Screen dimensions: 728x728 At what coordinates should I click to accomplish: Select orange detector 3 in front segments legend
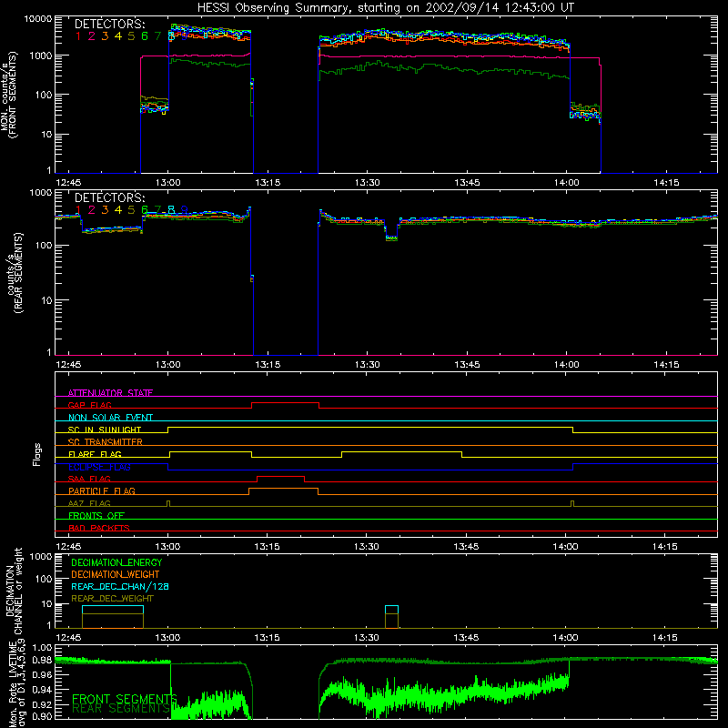[105, 36]
